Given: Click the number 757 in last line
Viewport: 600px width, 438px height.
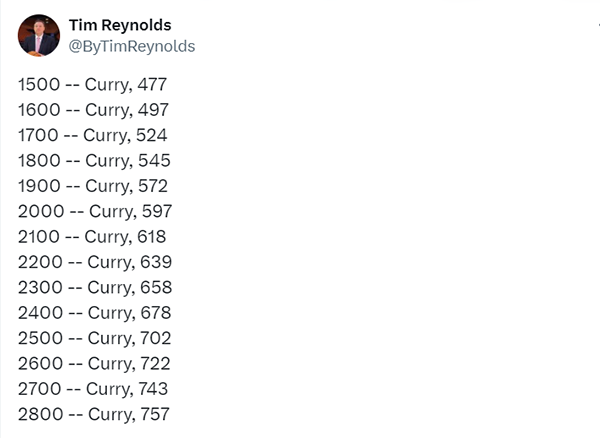Looking at the screenshot, I should pyautogui.click(x=155, y=414).
